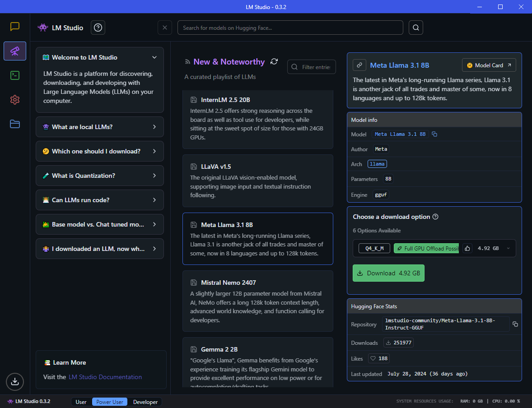Viewport: 532px width, 408px height.
Task: Click the Hugging Face Stats header
Action: 434,306
